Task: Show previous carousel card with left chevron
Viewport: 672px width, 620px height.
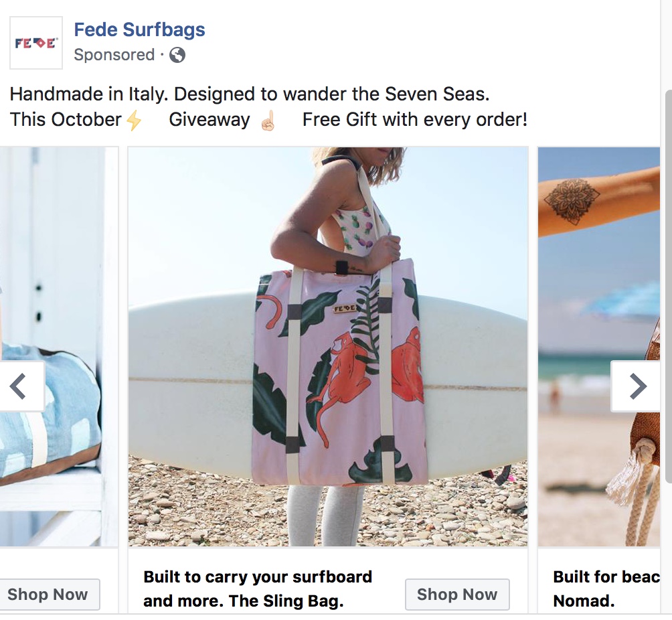Action: 21,386
